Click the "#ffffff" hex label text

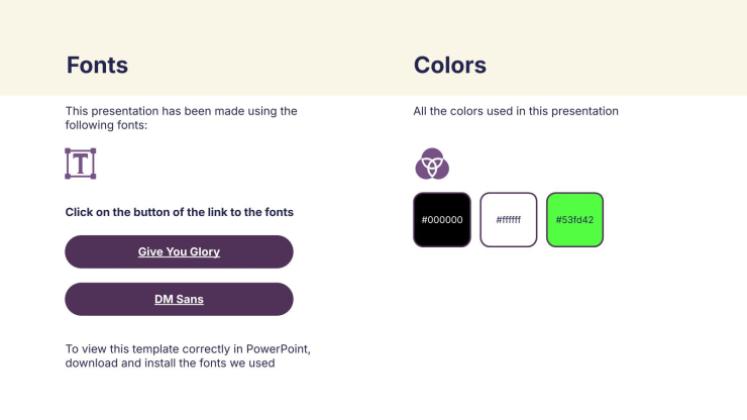click(508, 220)
